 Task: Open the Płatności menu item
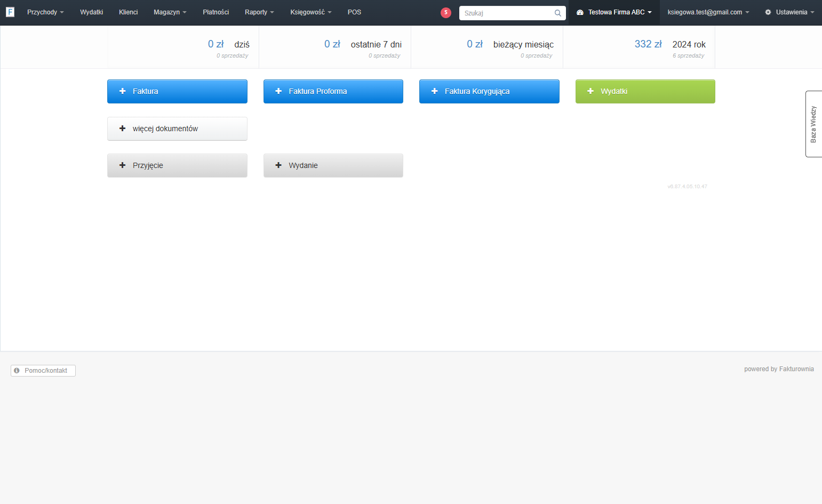216,12
